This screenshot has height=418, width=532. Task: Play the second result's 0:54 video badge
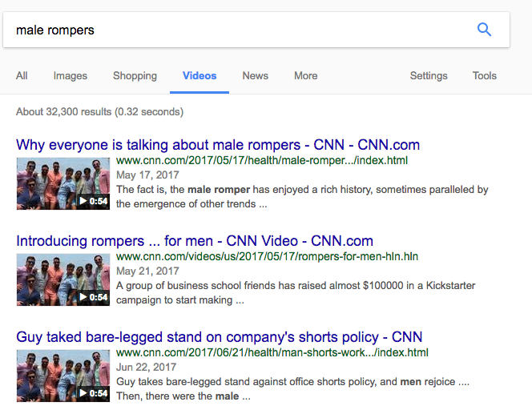click(94, 298)
